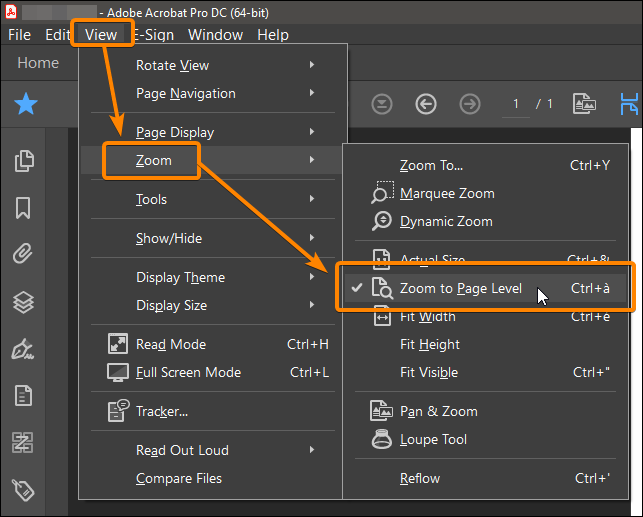
Task: Open the bookmarks panel icon
Action: click(x=23, y=208)
